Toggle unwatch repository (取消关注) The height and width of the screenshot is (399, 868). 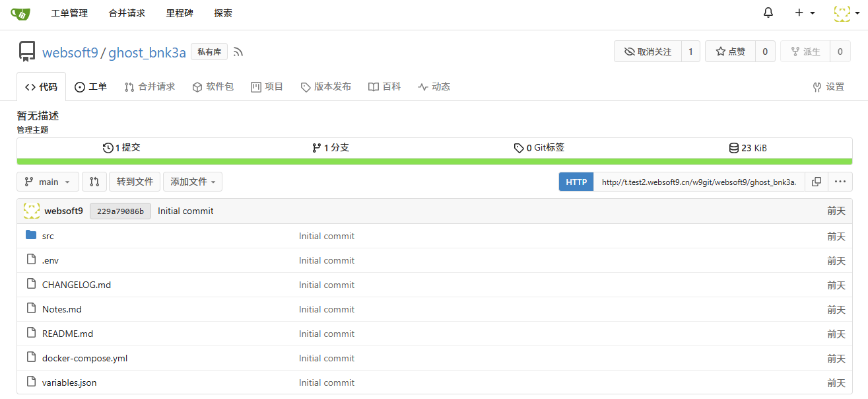click(647, 52)
